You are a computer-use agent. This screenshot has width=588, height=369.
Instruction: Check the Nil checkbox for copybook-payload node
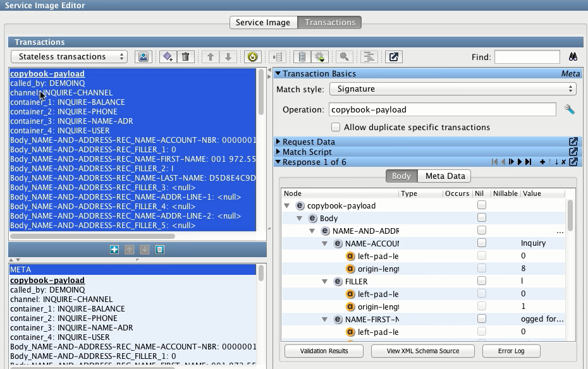point(481,205)
